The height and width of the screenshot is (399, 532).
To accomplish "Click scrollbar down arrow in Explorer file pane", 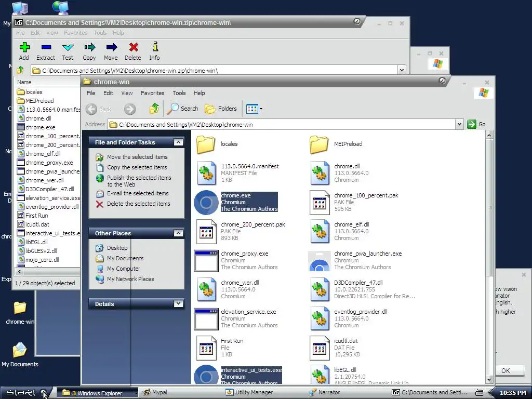I will coord(489,380).
